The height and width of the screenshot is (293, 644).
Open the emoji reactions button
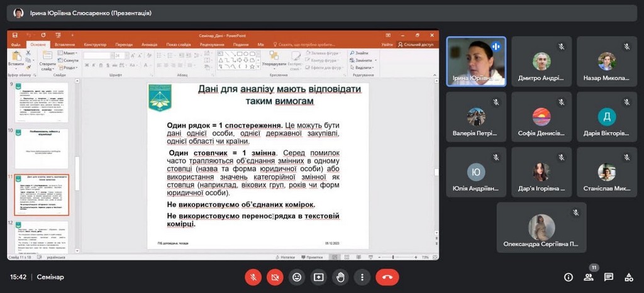point(297,277)
